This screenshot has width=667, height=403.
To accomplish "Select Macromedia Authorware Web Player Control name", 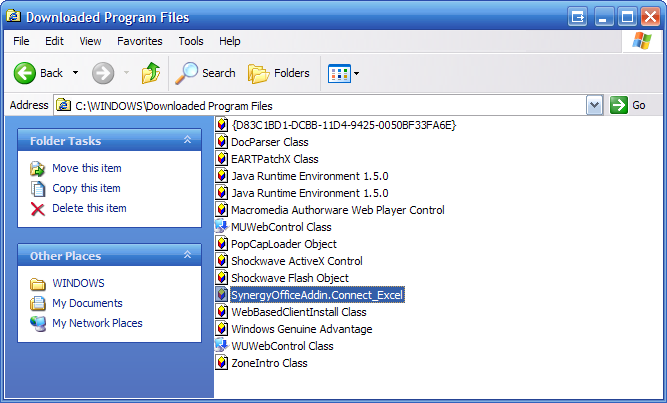I will point(338,210).
